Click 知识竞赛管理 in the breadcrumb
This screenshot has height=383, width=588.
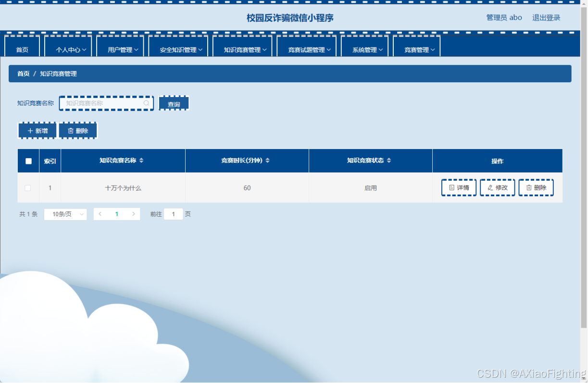coord(58,74)
